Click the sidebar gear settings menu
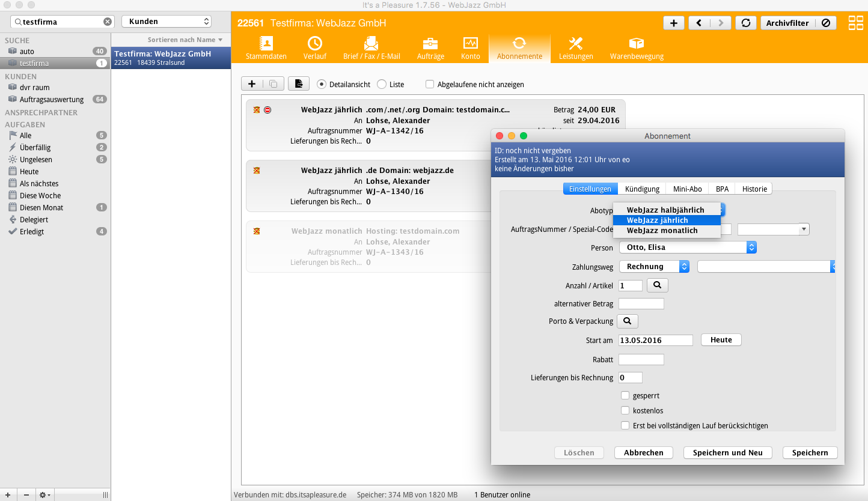Viewport: 868px width, 501px height. click(44, 495)
